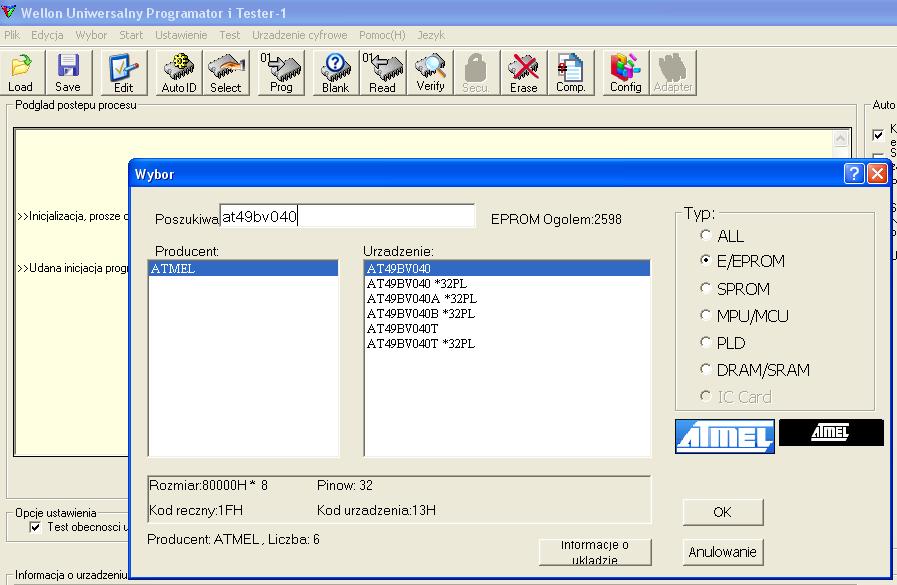
Task: Select ATMEL in the Producent list
Action: point(243,268)
